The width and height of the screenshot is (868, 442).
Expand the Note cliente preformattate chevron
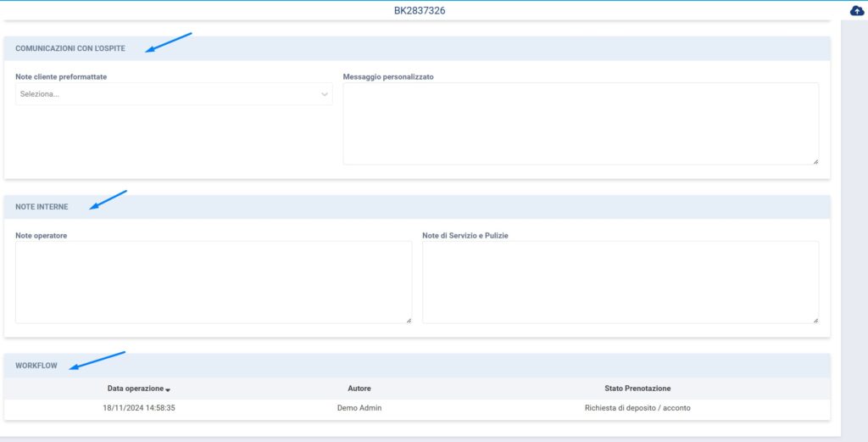coord(324,94)
